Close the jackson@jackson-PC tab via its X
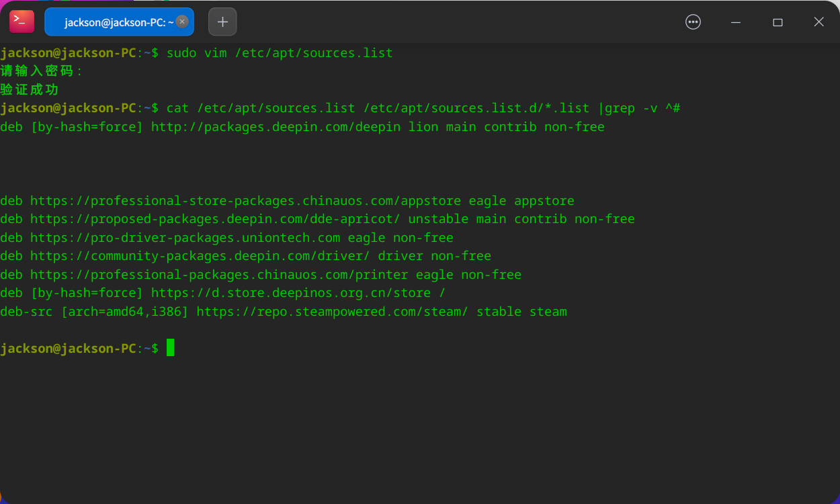This screenshot has height=504, width=840. click(x=182, y=21)
